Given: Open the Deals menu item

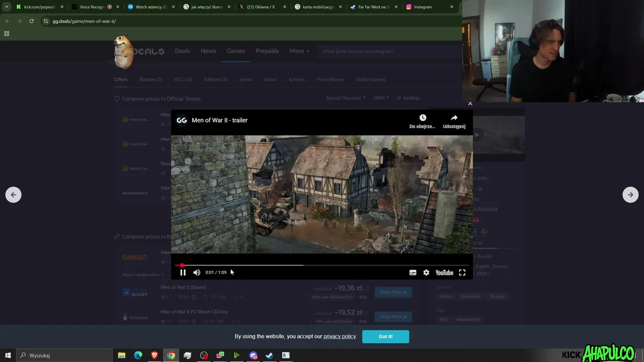Looking at the screenshot, I should (x=182, y=51).
